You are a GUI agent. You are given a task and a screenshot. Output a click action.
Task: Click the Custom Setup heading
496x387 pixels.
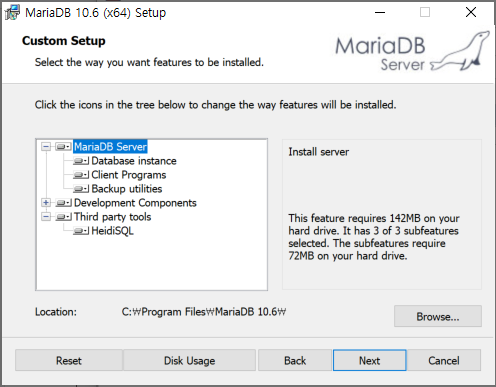click(64, 41)
